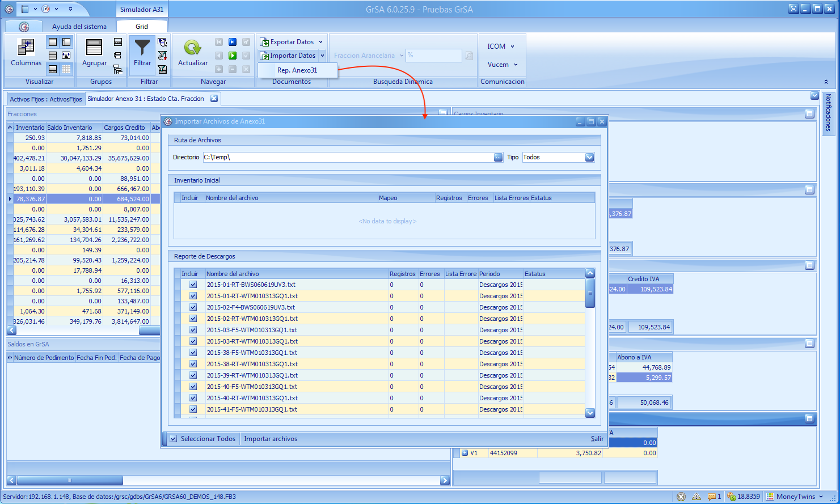
Task: Click the GrSA home ribbon tab icon
Action: point(23,27)
